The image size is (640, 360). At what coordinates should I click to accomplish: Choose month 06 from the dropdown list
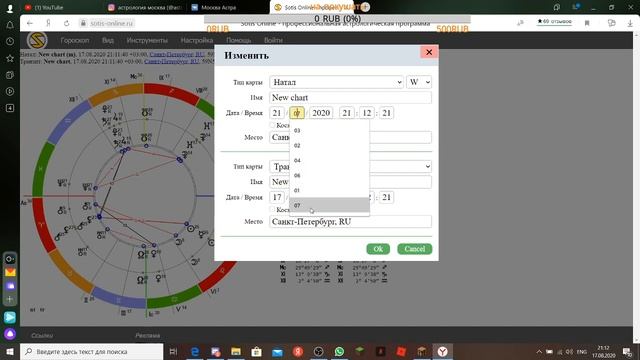click(x=329, y=176)
